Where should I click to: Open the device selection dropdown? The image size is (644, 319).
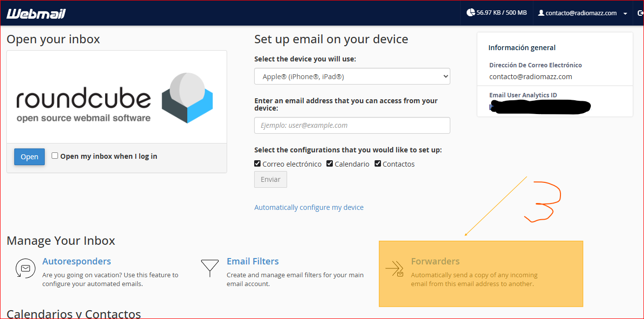pos(352,76)
